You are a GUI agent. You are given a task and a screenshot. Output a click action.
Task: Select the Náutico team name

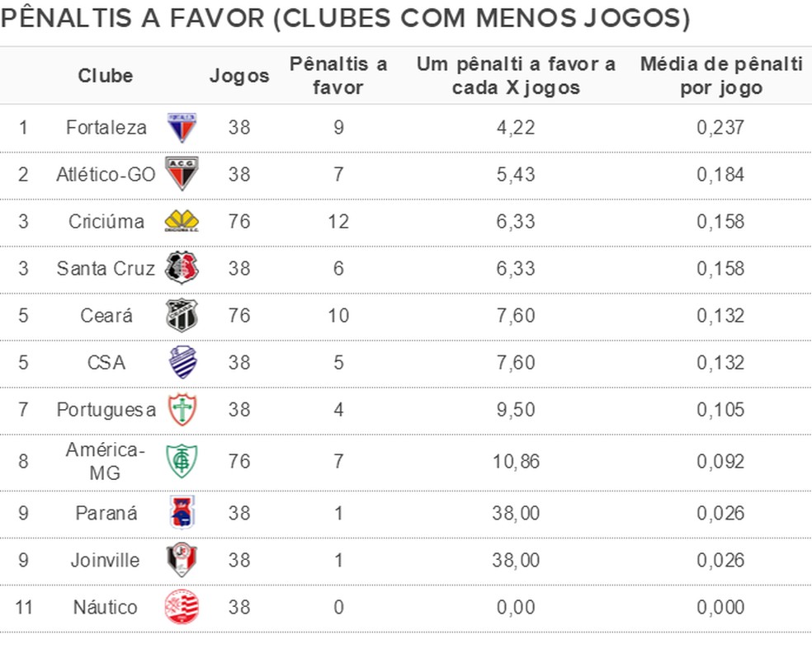tap(105, 607)
